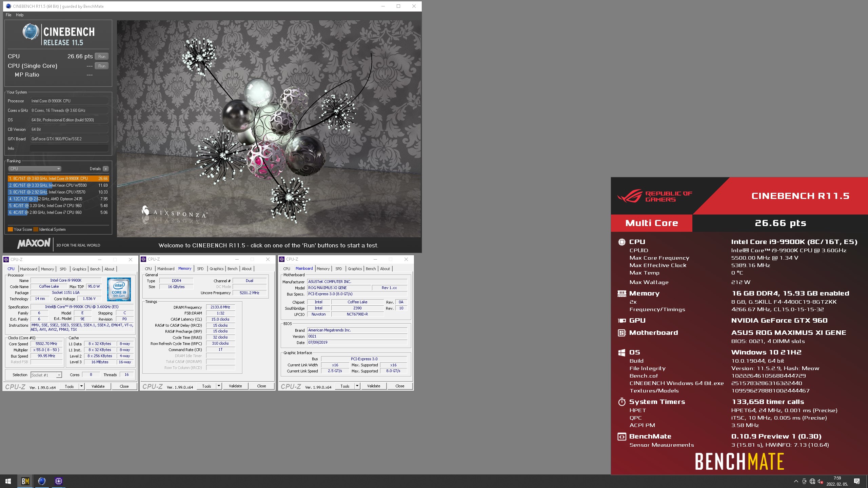Switch to the Cinebench taskbar icon
868x488 pixels.
pyautogui.click(x=42, y=481)
